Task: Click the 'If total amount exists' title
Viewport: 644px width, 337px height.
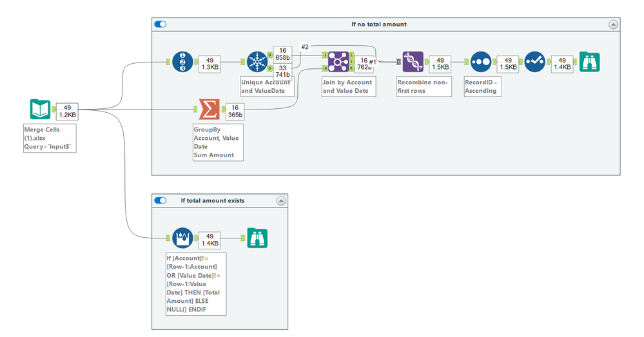Action: [x=213, y=200]
